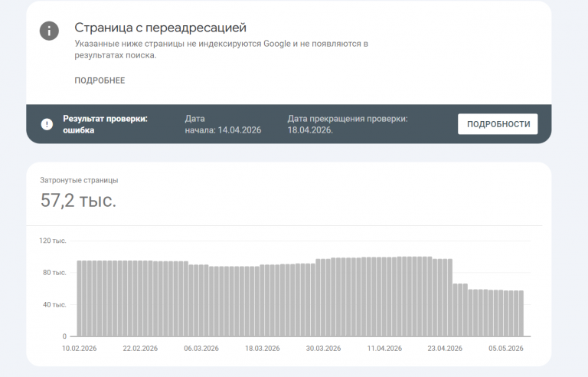
Task: Open the ПОДРОБНЕЕ link
Action: [100, 80]
